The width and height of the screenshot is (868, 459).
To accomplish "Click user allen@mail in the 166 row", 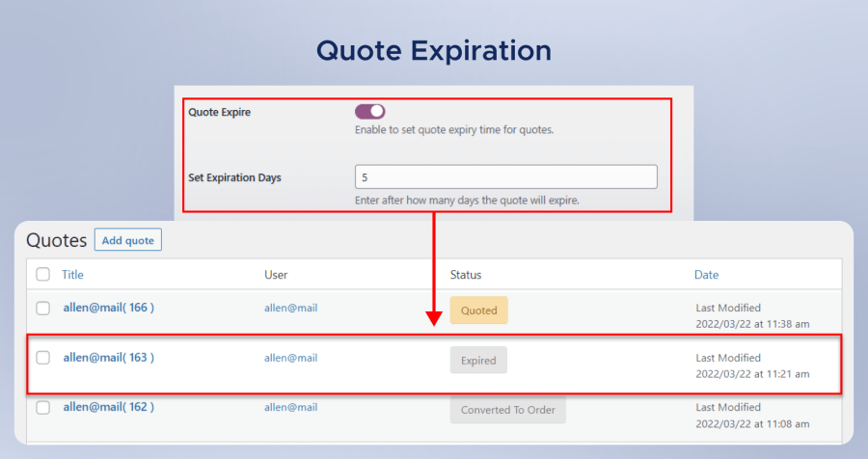I will [x=290, y=308].
